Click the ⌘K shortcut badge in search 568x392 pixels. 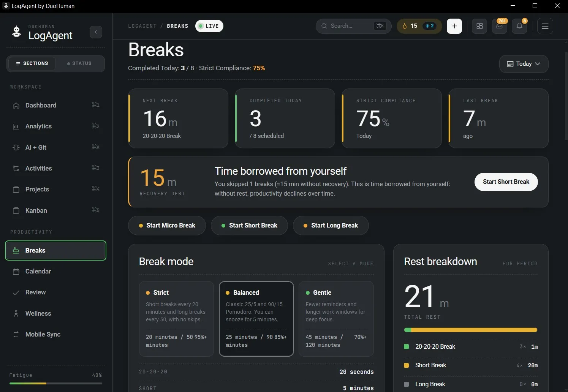point(380,26)
